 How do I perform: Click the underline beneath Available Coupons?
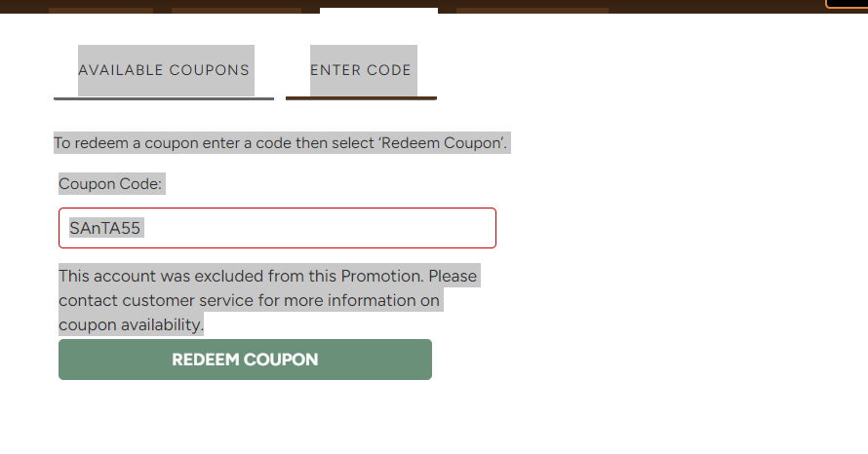[x=164, y=98]
